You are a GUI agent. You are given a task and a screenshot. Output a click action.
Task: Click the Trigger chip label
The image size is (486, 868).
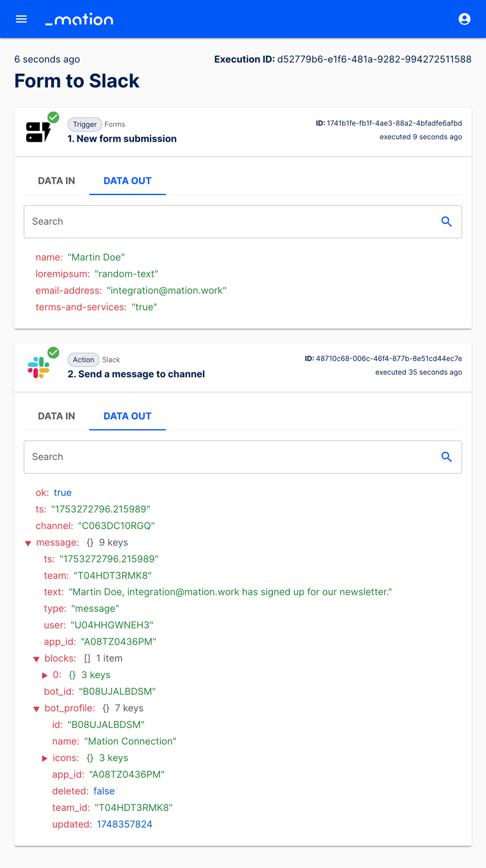pos(85,125)
